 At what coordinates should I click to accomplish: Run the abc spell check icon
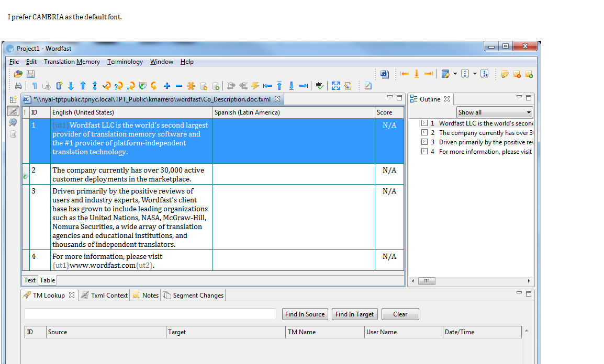click(x=319, y=86)
